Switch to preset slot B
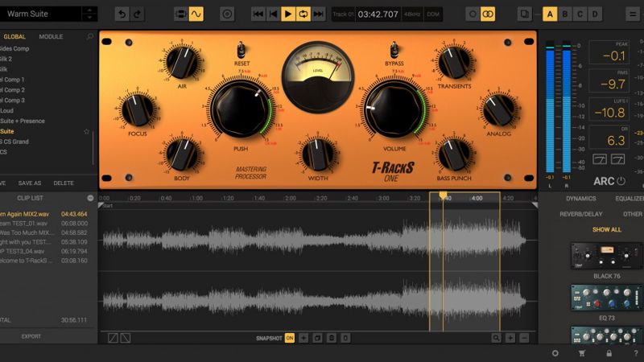Viewport: 644px width, 362px height. (x=565, y=14)
